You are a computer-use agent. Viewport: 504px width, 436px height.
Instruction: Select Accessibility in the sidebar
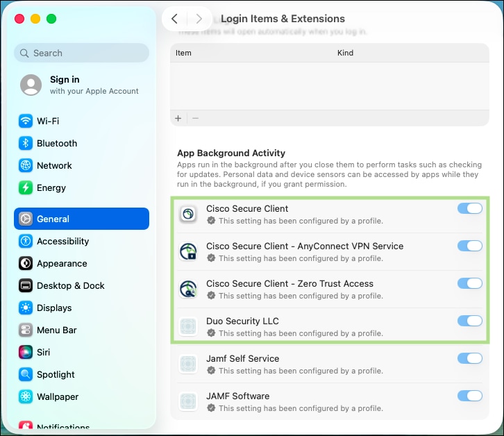point(81,241)
